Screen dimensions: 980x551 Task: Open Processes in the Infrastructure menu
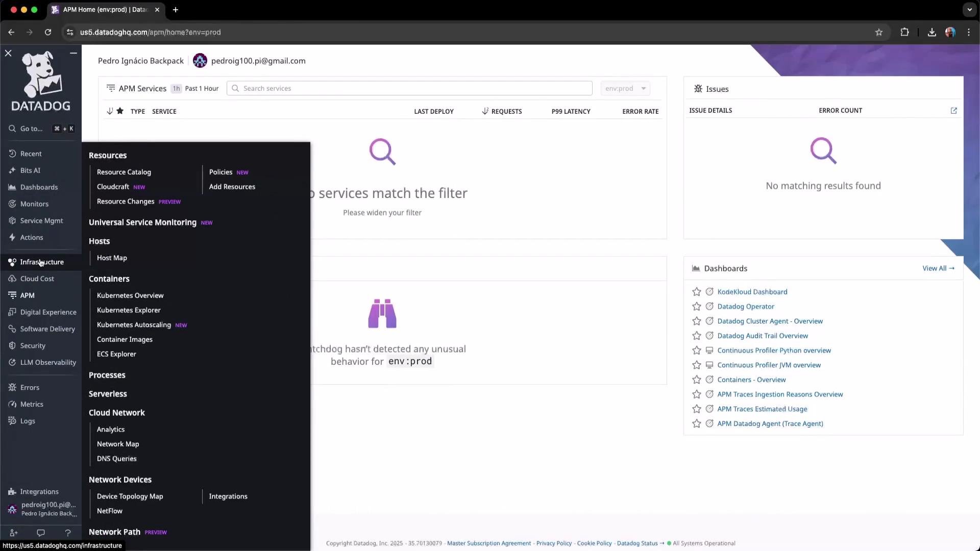click(x=107, y=375)
